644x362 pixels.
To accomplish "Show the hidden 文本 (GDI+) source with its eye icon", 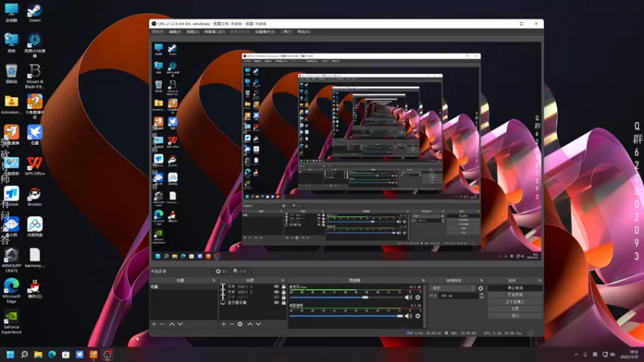I will tap(276, 297).
